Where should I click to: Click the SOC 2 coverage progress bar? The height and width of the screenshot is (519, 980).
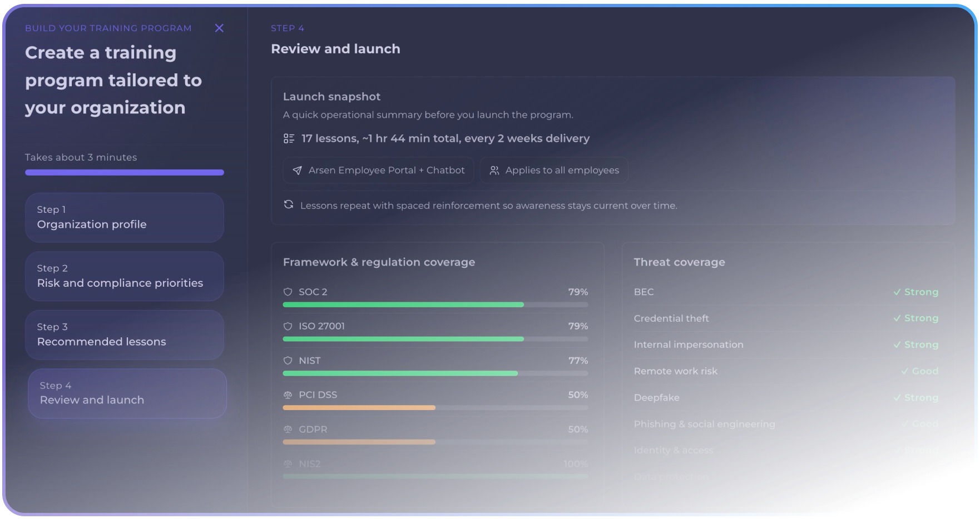(x=435, y=305)
